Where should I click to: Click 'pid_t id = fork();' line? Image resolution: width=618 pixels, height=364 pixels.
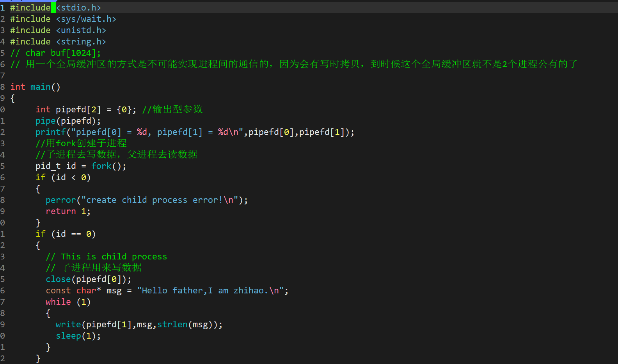[81, 166]
